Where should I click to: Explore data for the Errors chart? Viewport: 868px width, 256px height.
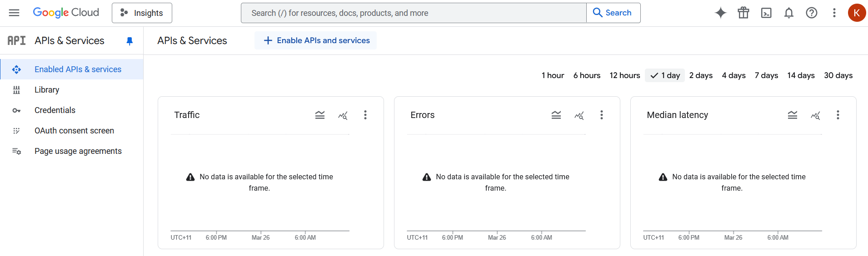(x=579, y=115)
